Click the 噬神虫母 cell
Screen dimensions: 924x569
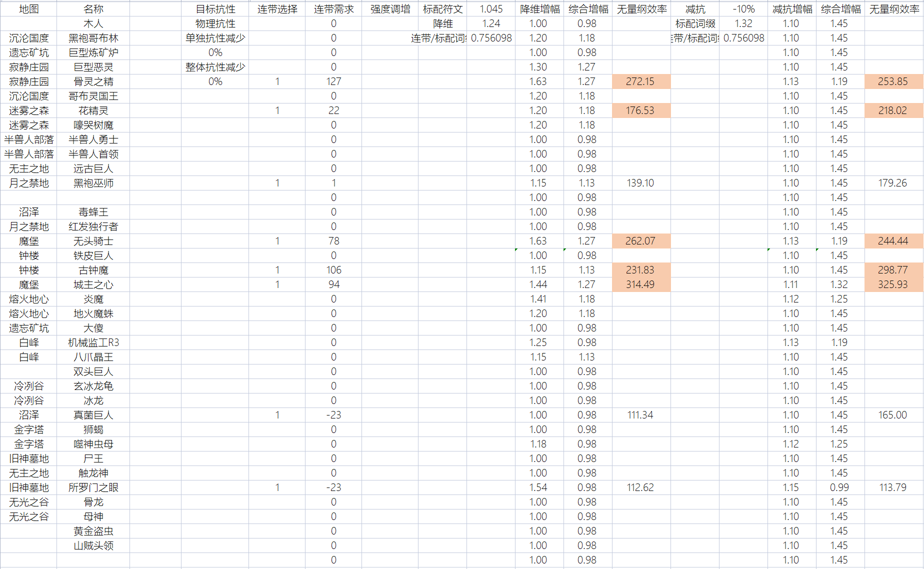coord(93,444)
